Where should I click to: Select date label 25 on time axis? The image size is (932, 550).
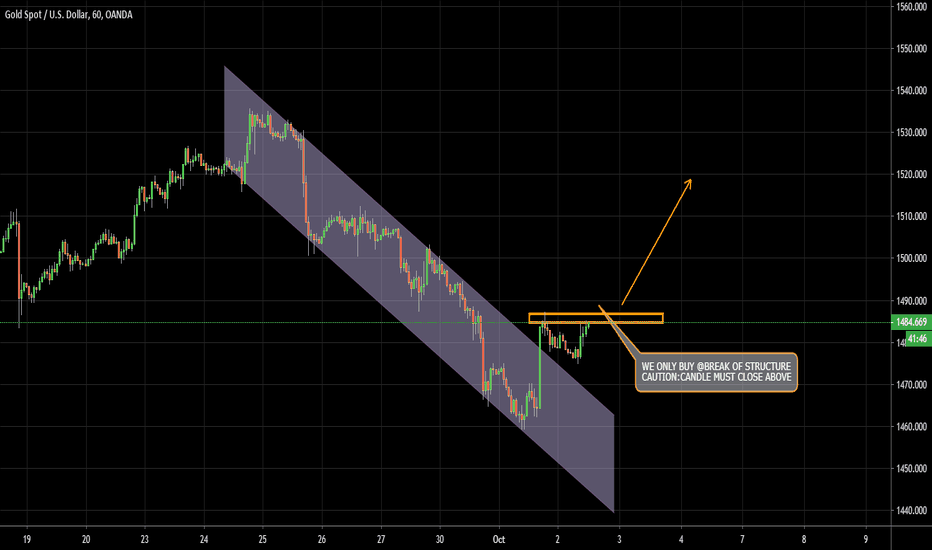click(x=263, y=540)
